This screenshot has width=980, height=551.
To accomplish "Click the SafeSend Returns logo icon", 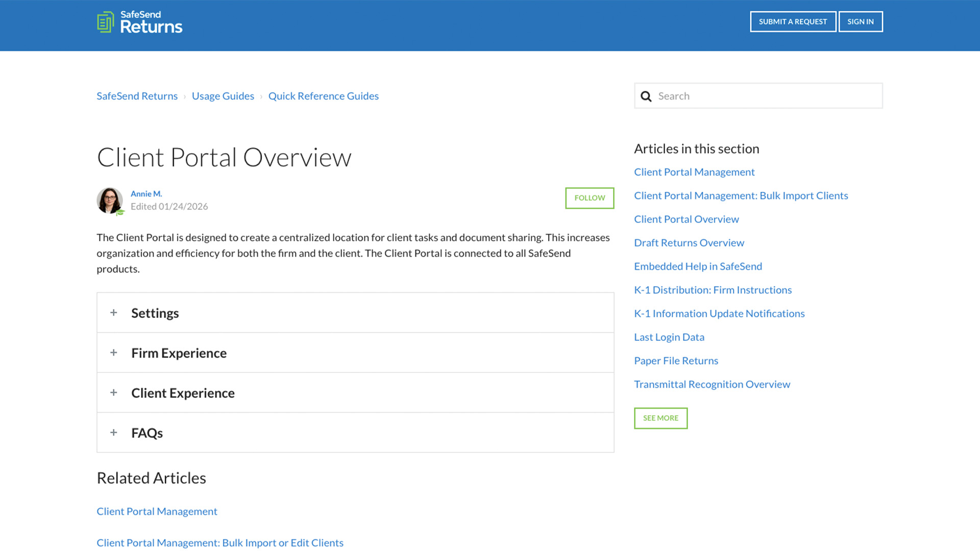I will 106,22.
